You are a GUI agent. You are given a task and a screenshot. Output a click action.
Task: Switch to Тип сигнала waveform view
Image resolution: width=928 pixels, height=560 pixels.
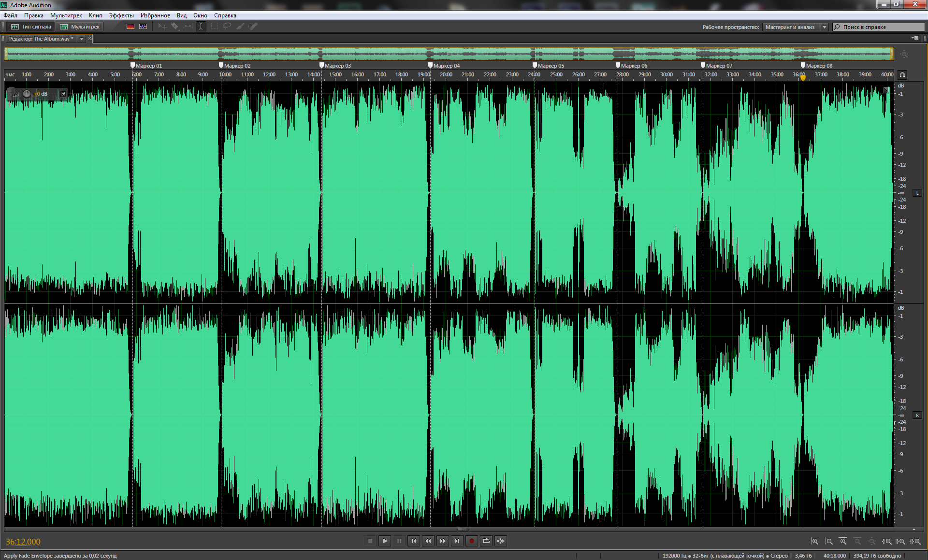(31, 27)
